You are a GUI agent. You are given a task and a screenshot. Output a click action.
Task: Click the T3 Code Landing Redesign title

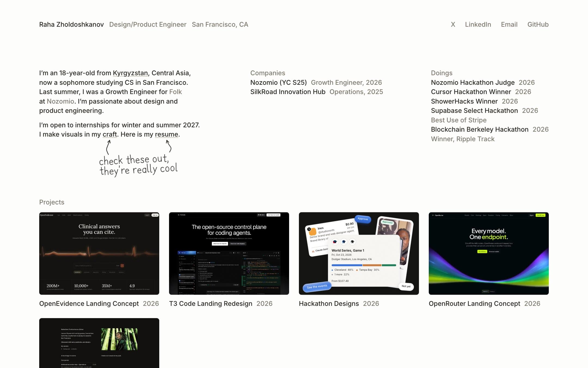click(x=211, y=304)
